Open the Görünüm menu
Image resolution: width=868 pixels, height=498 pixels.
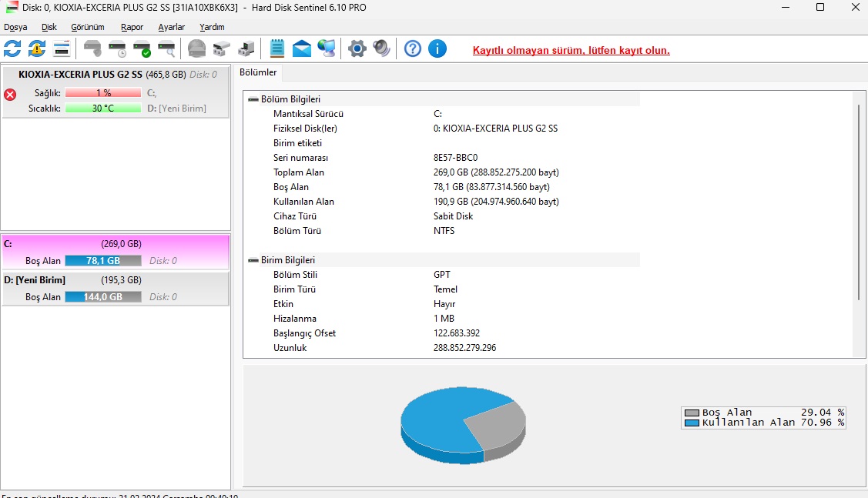[x=88, y=27]
